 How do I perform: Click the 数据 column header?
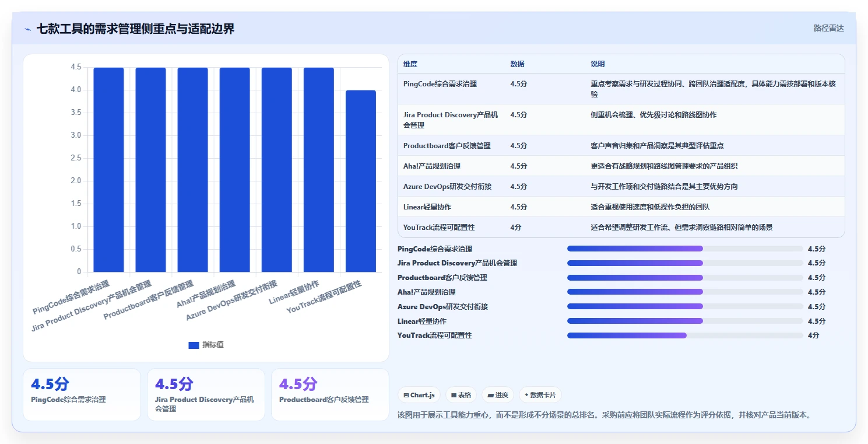[517, 64]
